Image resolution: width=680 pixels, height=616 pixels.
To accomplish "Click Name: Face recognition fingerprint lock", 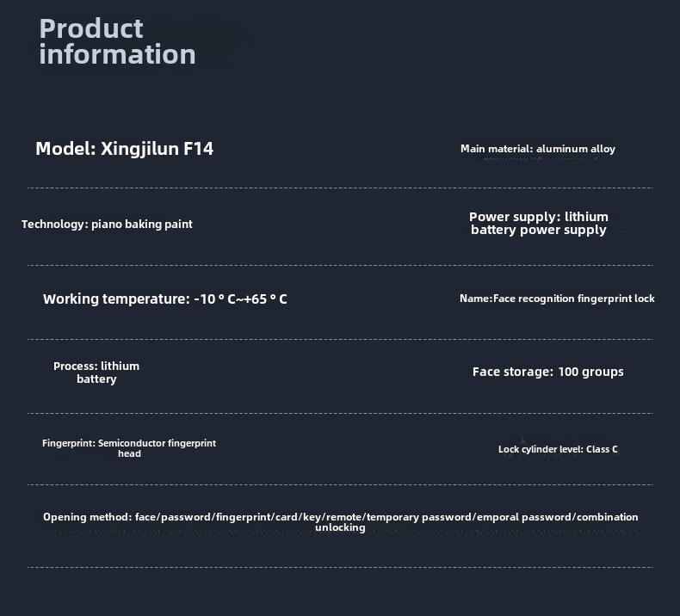I will pos(557,299).
